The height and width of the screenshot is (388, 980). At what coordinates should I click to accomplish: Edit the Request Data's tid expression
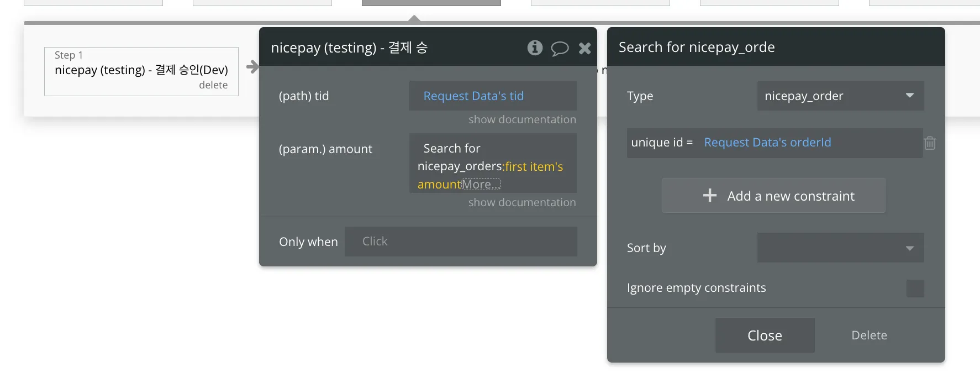coord(473,96)
